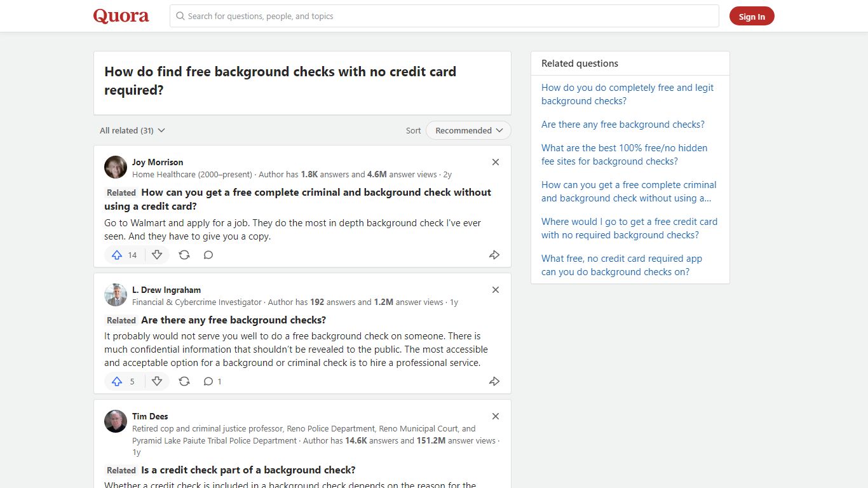Reshare Joy Morrison's answer

(184, 255)
